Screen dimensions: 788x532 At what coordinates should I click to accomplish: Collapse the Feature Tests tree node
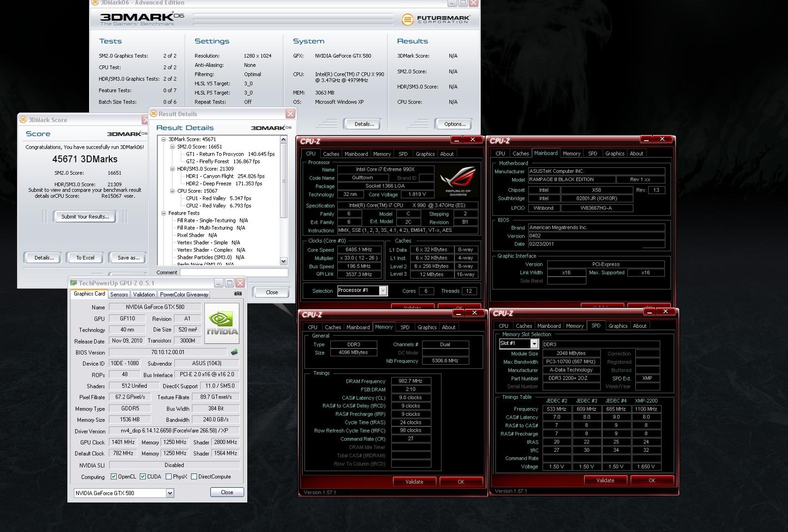pyautogui.click(x=164, y=213)
